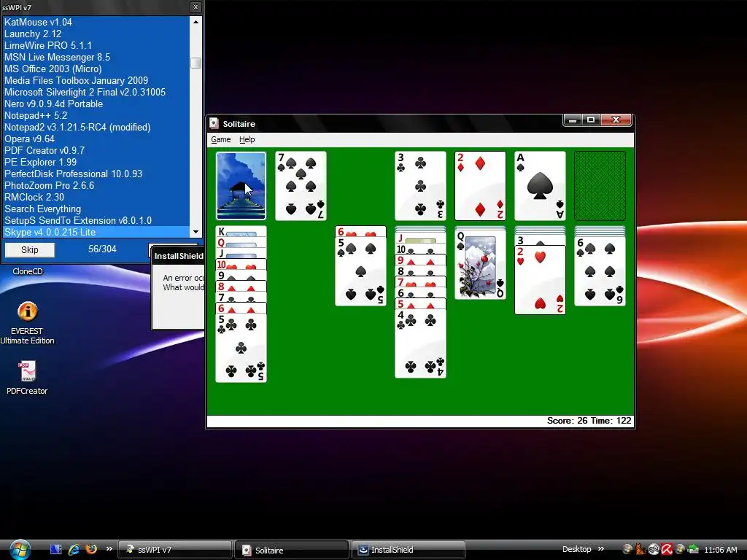Select RMClock 2.30 in the list
The height and width of the screenshot is (560, 747).
tap(96, 197)
